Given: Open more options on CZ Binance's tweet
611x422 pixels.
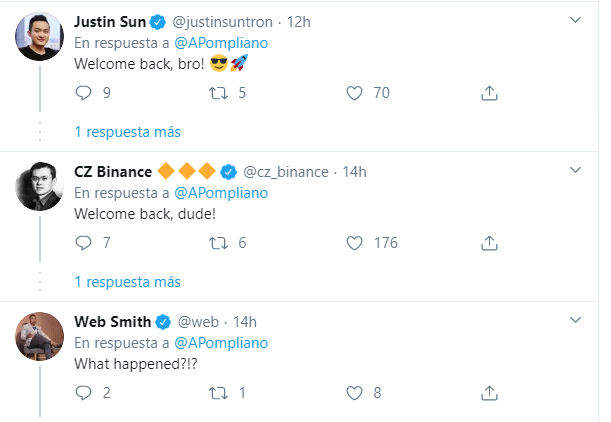Looking at the screenshot, I should (576, 170).
